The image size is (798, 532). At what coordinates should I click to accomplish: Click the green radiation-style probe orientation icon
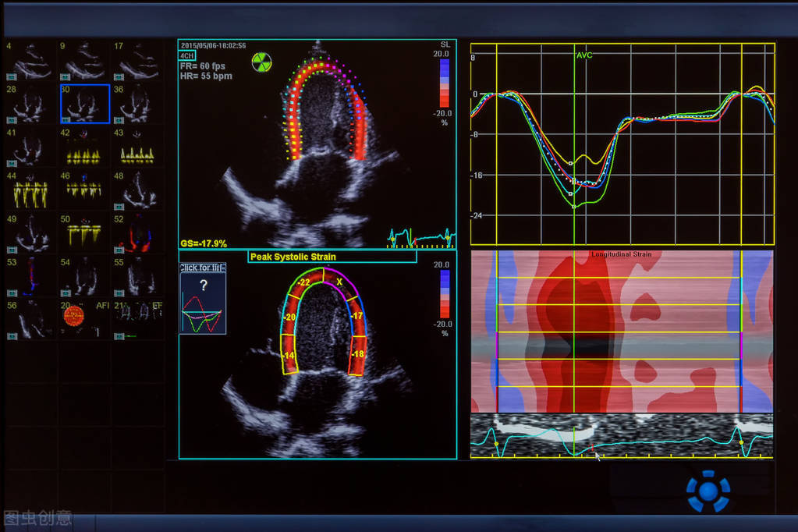pos(261,62)
